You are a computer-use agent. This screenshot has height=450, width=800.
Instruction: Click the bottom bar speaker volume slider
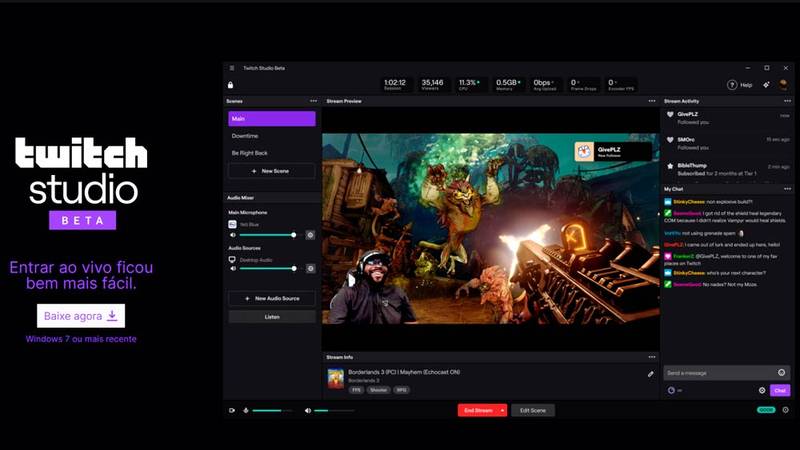tap(334, 410)
